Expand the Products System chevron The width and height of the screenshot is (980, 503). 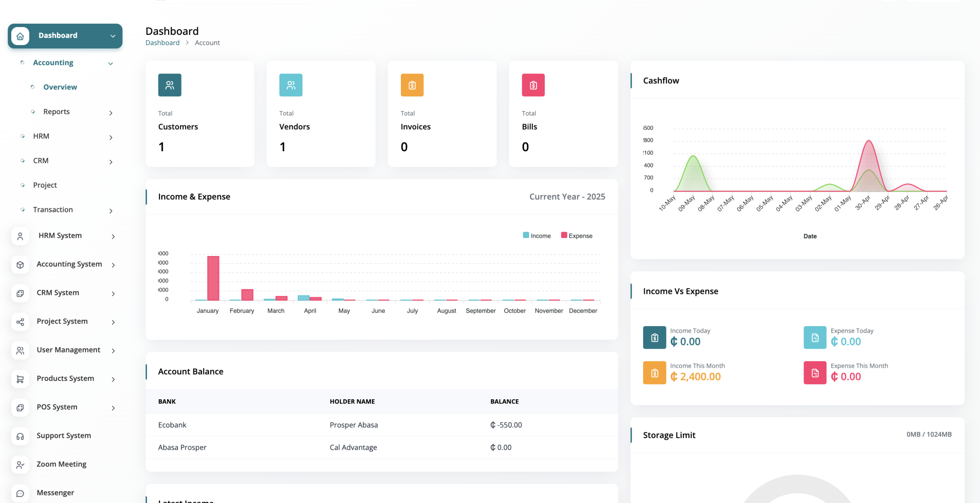tap(113, 379)
